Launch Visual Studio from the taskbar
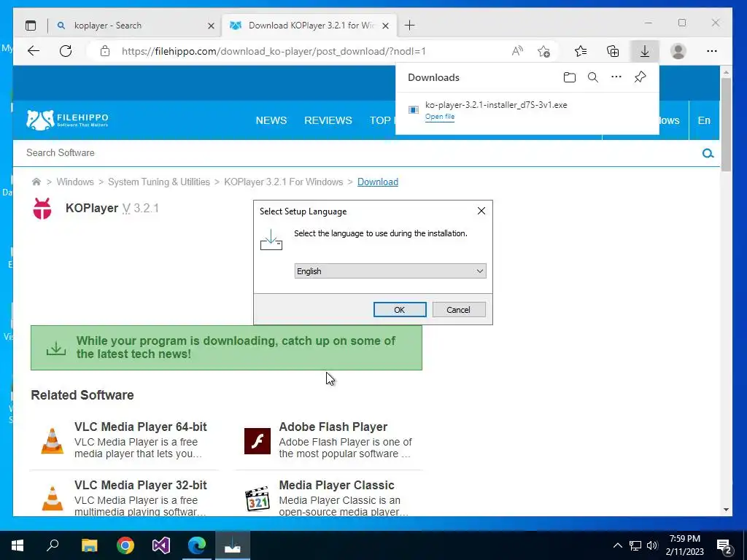 pos(161,545)
